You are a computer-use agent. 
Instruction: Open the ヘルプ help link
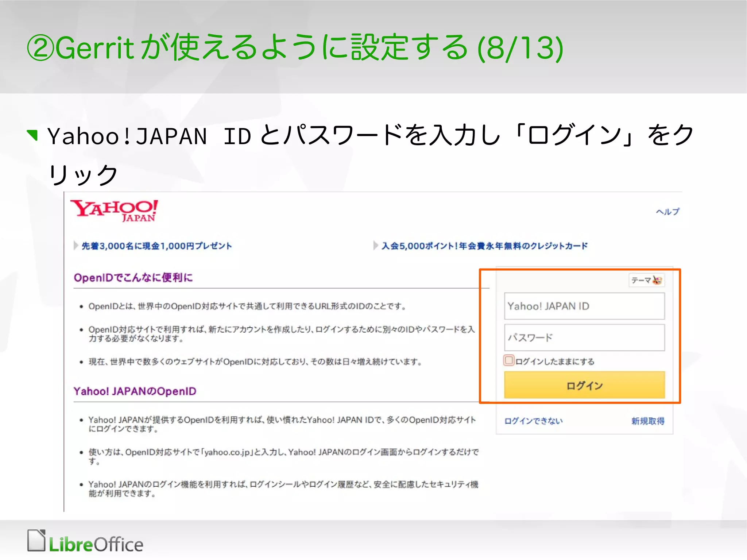point(667,212)
